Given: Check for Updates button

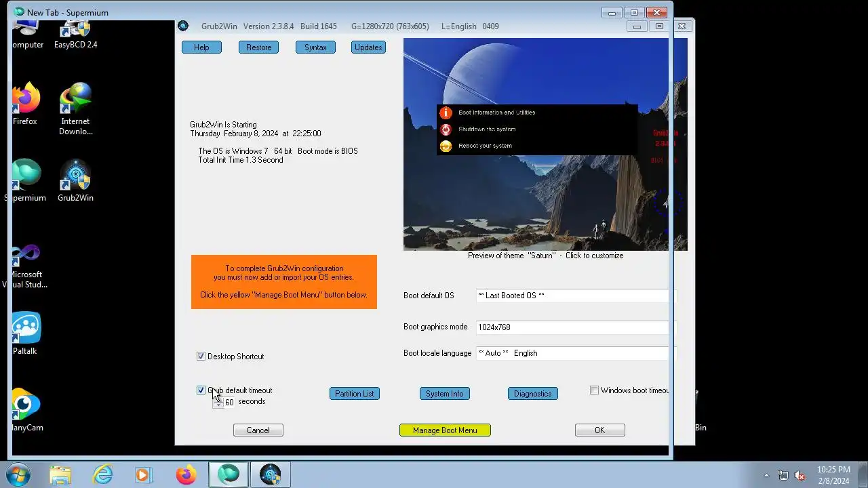Looking at the screenshot, I should point(368,47).
